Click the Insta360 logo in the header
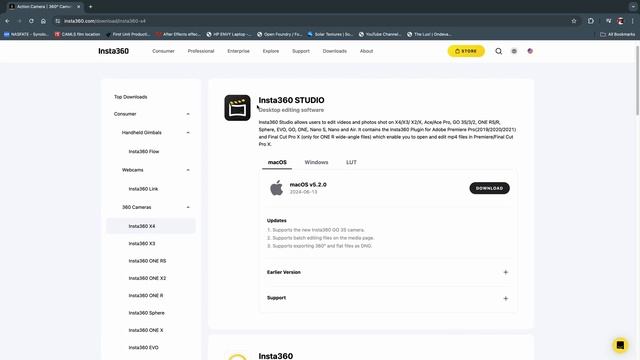This screenshot has height=360, width=640. coord(113,51)
